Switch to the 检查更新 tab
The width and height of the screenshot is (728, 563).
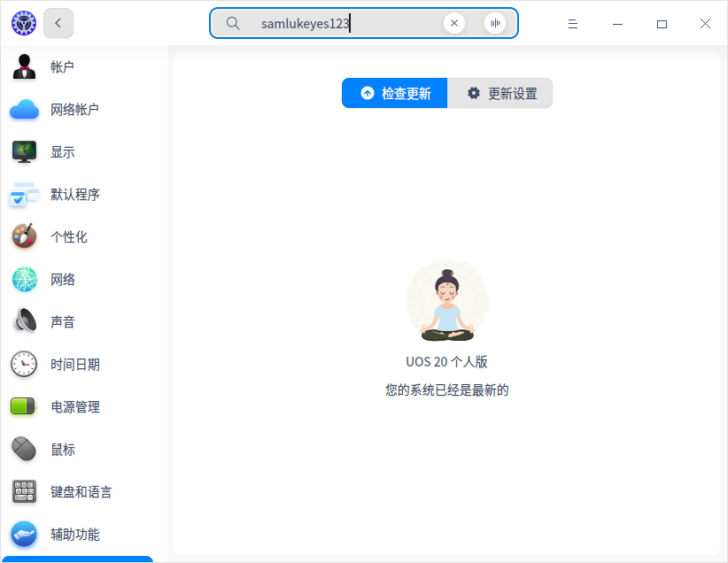click(x=395, y=93)
